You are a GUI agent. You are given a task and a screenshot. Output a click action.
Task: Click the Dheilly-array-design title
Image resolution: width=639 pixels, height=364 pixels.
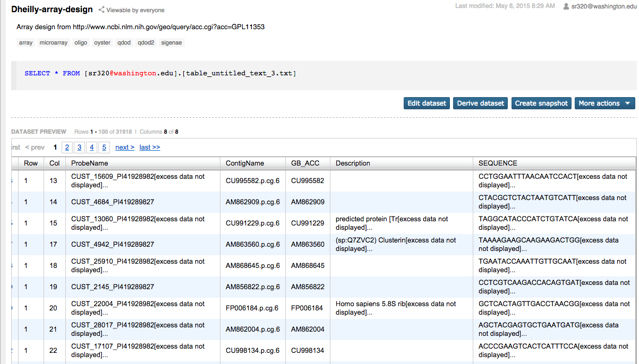coord(52,10)
